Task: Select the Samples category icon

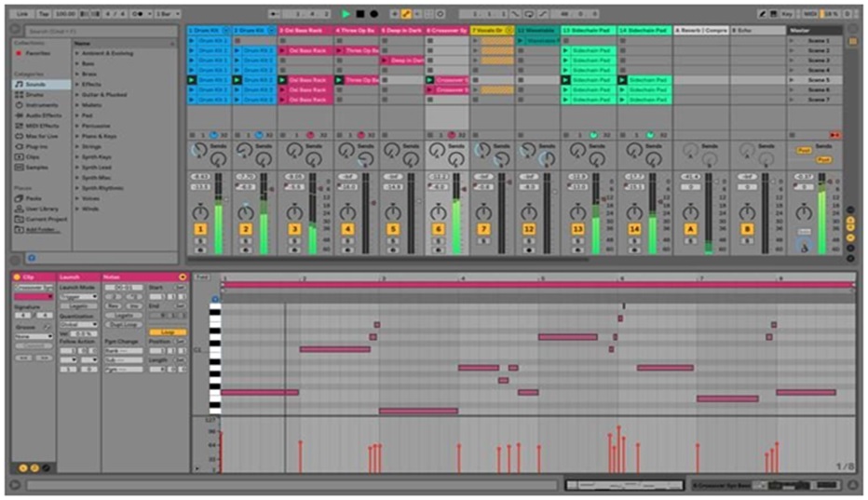Action: click(x=20, y=168)
